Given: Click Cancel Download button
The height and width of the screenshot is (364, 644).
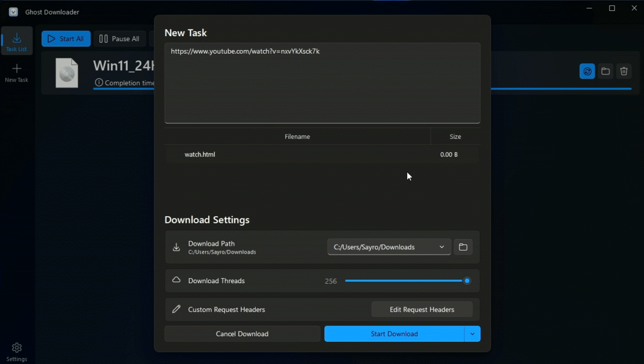Looking at the screenshot, I should 242,334.
